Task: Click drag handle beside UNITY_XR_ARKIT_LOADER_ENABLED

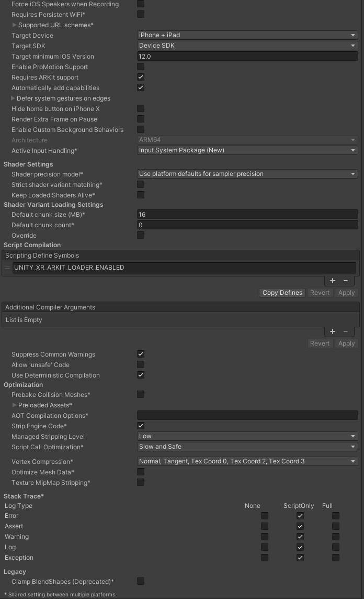Action: tap(7, 268)
